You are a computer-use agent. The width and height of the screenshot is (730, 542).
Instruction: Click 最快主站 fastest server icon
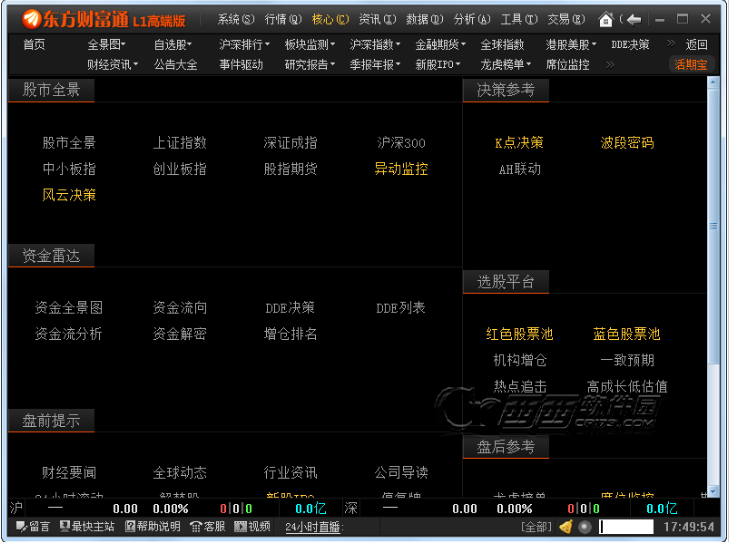65,527
